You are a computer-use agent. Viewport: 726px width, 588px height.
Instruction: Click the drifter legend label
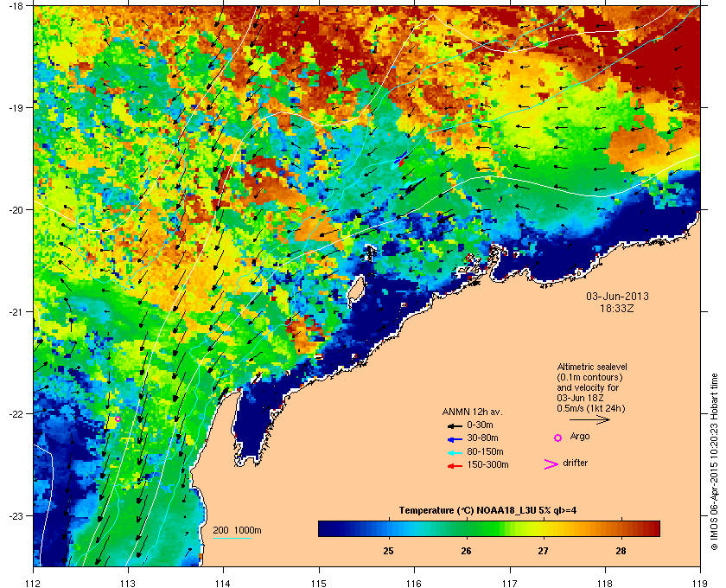click(x=575, y=463)
